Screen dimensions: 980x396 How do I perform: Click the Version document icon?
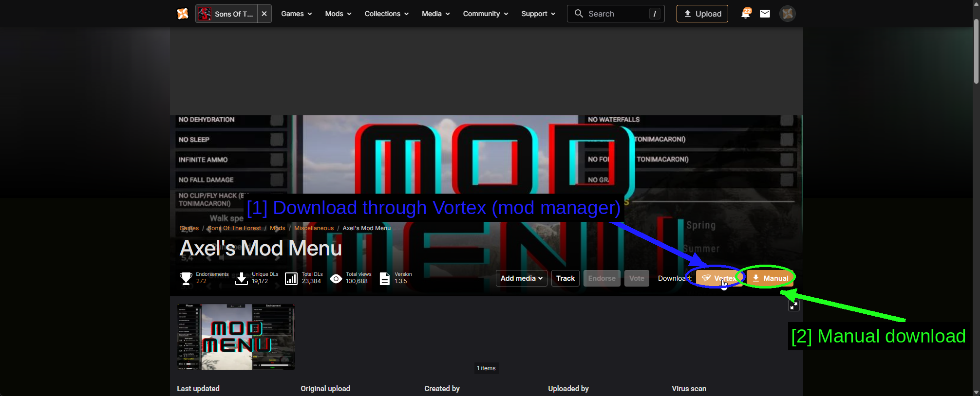point(385,278)
